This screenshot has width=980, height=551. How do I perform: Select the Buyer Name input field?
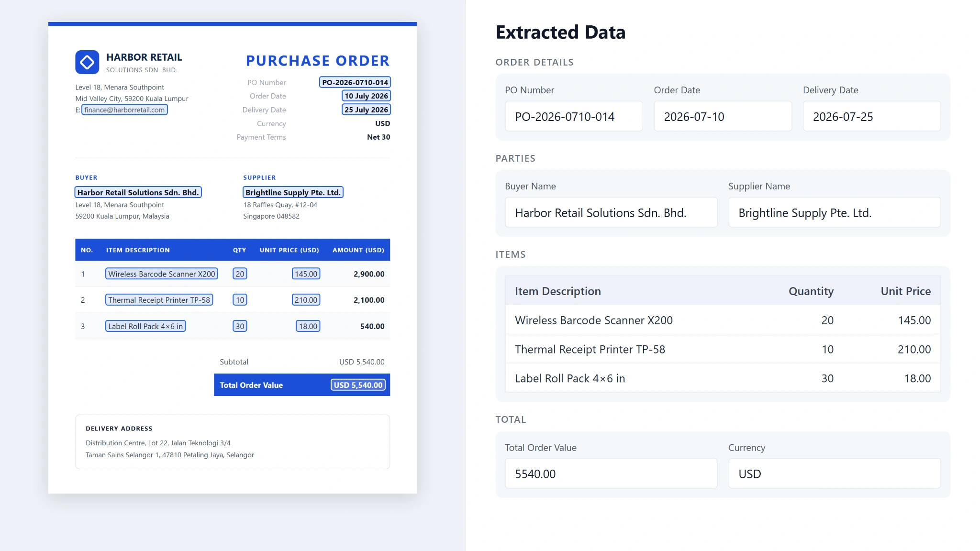tap(611, 212)
